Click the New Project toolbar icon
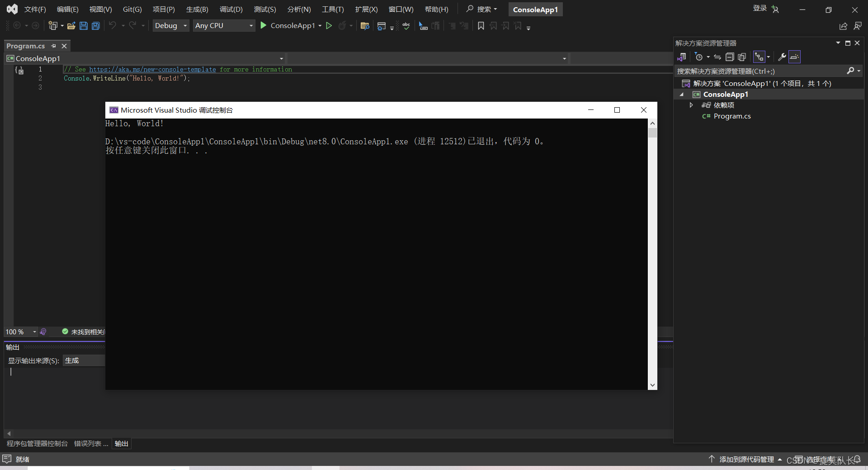 (x=53, y=26)
